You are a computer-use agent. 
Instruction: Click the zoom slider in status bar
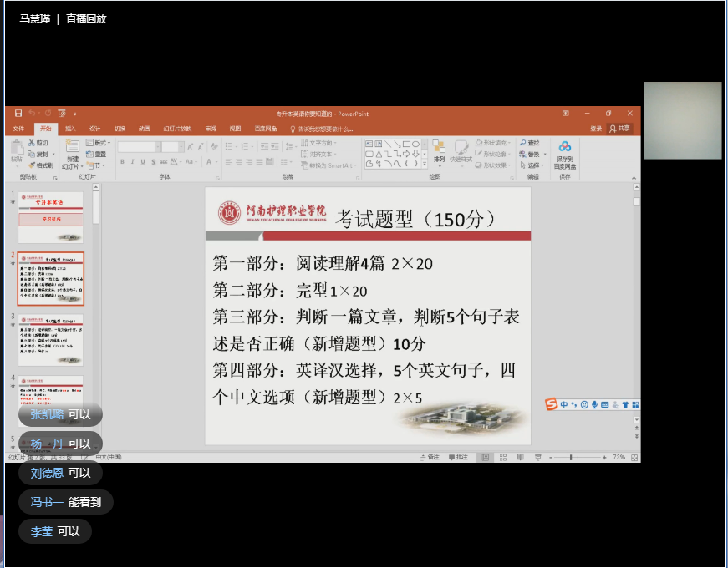click(x=571, y=458)
